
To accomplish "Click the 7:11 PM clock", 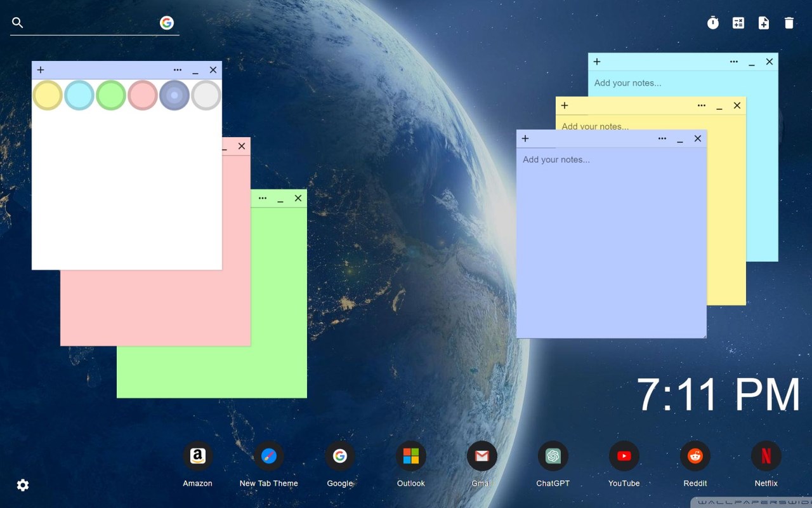I will pyautogui.click(x=719, y=395).
